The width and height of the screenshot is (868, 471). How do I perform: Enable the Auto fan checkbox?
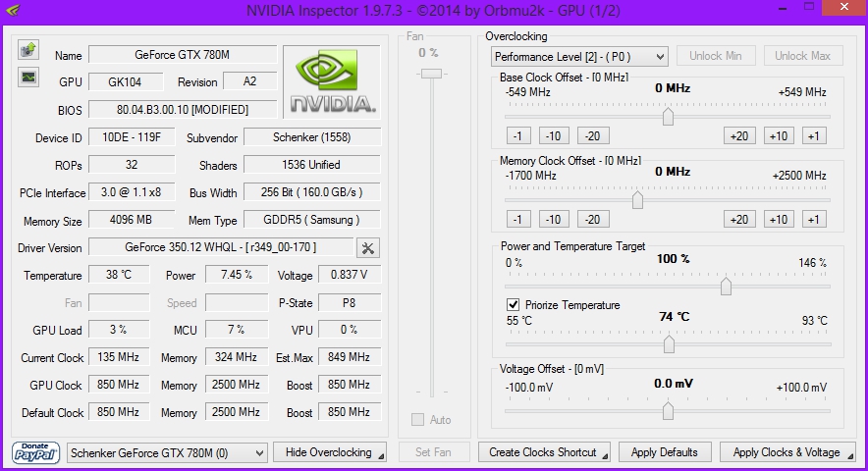point(417,420)
